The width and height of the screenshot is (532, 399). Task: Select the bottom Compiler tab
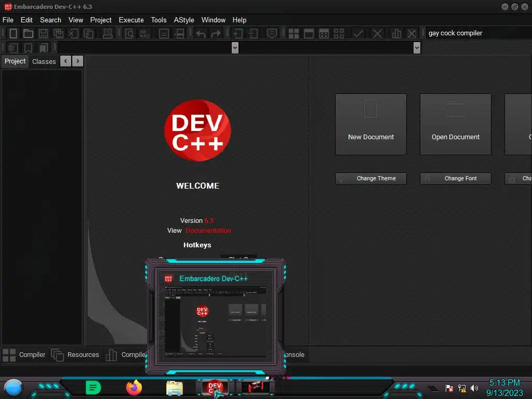pos(24,355)
